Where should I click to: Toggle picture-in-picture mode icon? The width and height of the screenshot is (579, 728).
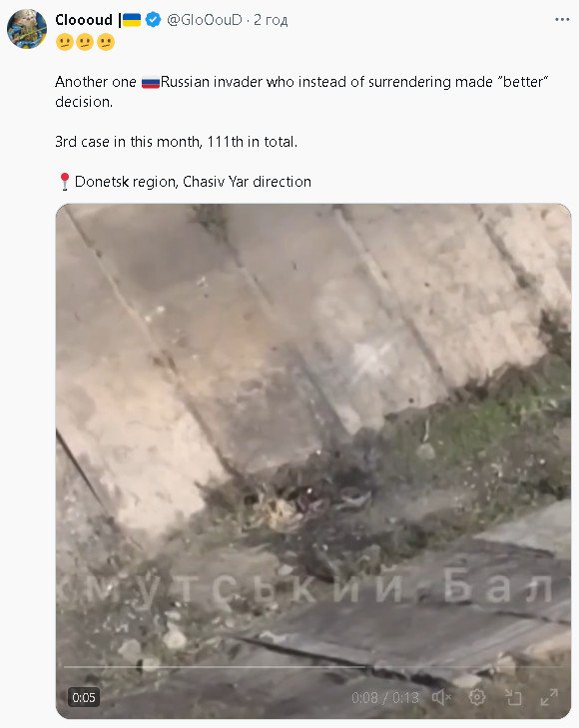513,697
